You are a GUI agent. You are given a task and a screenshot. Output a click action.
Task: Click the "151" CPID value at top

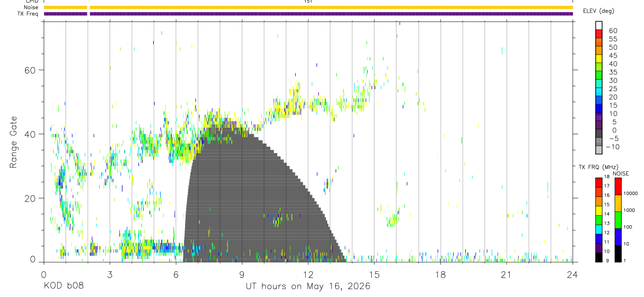[308, 2]
